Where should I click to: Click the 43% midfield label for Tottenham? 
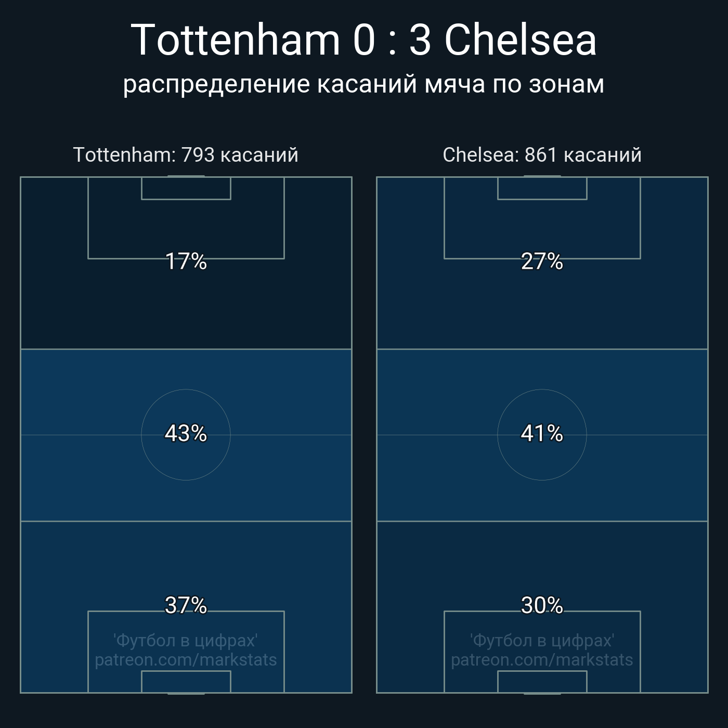(186, 433)
